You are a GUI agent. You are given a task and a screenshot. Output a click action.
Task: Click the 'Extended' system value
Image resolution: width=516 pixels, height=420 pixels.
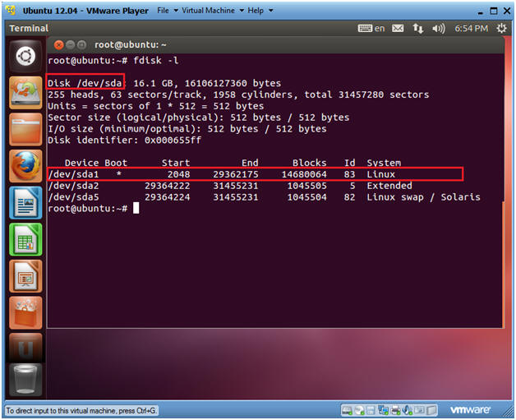tap(389, 186)
